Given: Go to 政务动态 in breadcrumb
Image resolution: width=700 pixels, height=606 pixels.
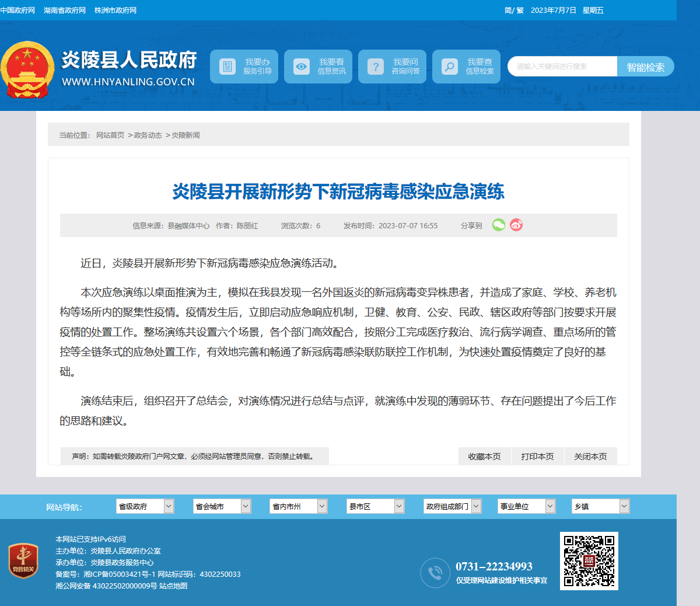Looking at the screenshot, I should tap(148, 135).
